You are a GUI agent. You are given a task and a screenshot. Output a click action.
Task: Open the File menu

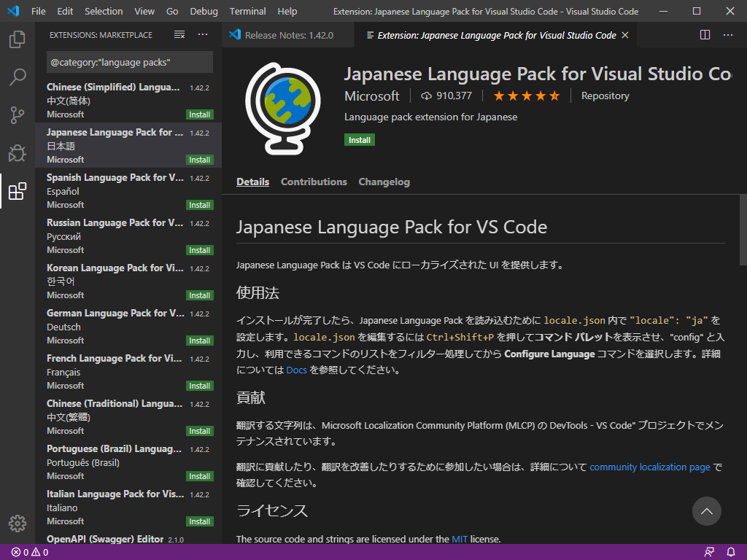(x=39, y=11)
